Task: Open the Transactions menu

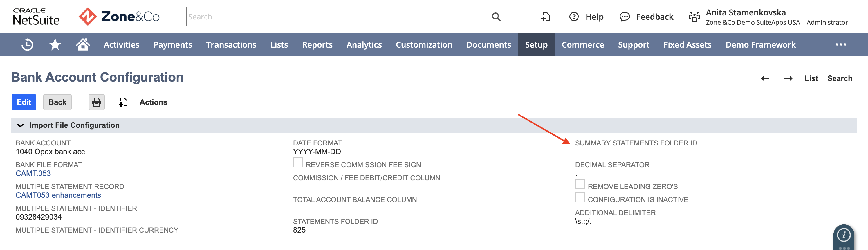Action: pyautogui.click(x=231, y=44)
